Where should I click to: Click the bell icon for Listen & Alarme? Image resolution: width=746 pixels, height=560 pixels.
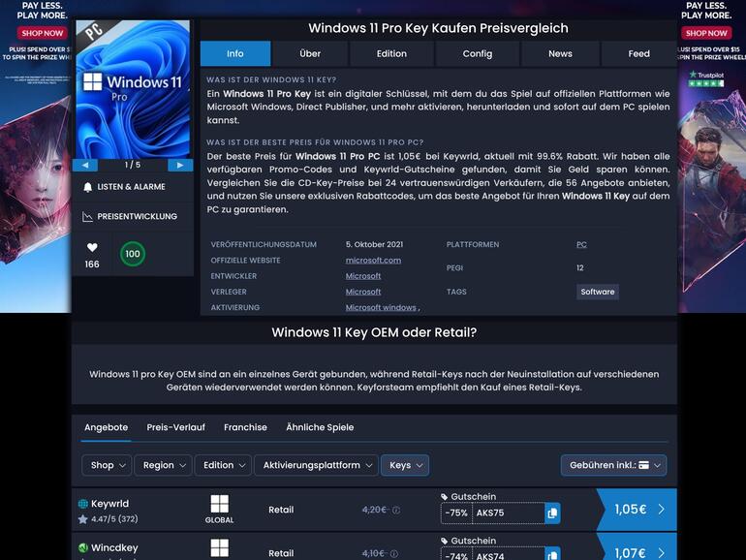[87, 187]
